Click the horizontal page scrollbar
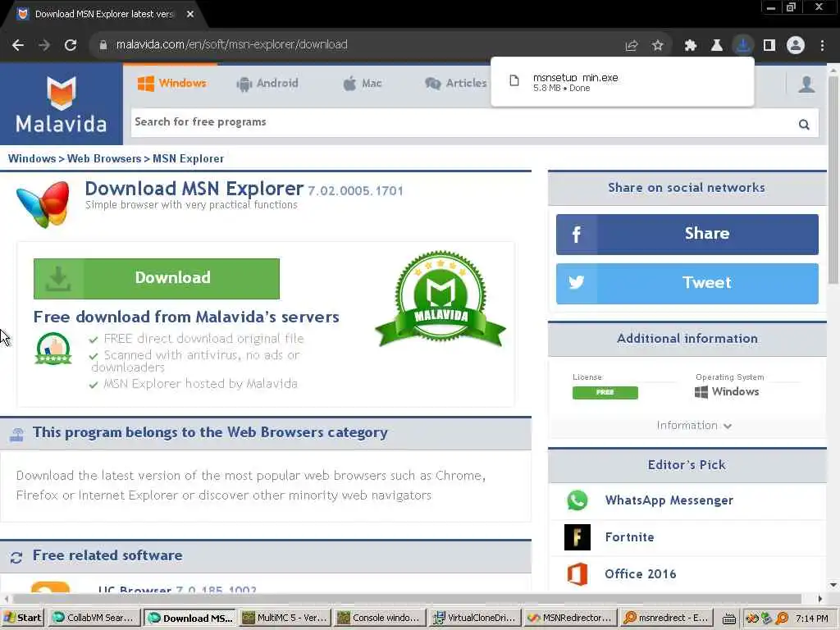Viewport: 840px width, 630px height. click(x=407, y=598)
